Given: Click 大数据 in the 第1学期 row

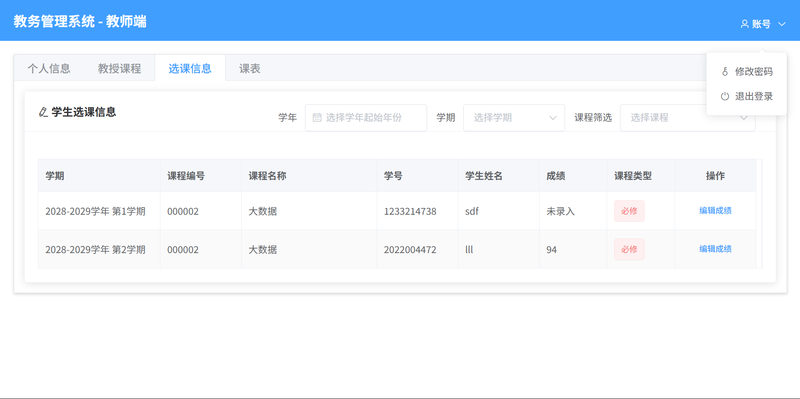Looking at the screenshot, I should pos(263,211).
